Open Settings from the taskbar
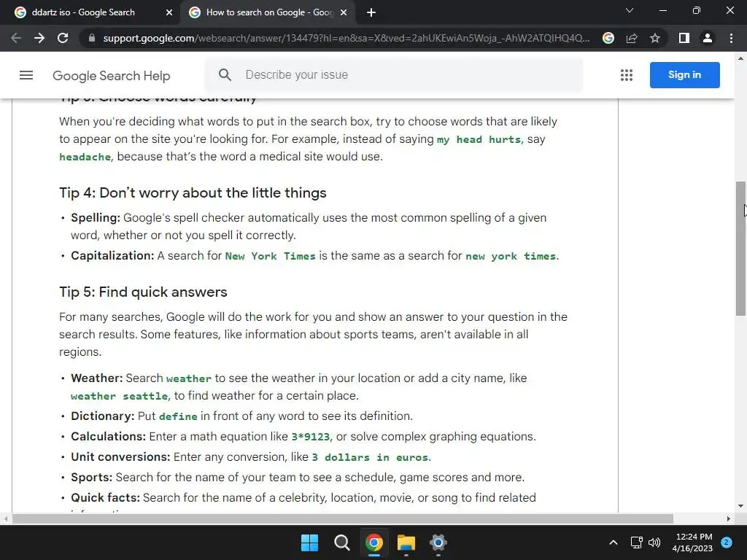 438,542
